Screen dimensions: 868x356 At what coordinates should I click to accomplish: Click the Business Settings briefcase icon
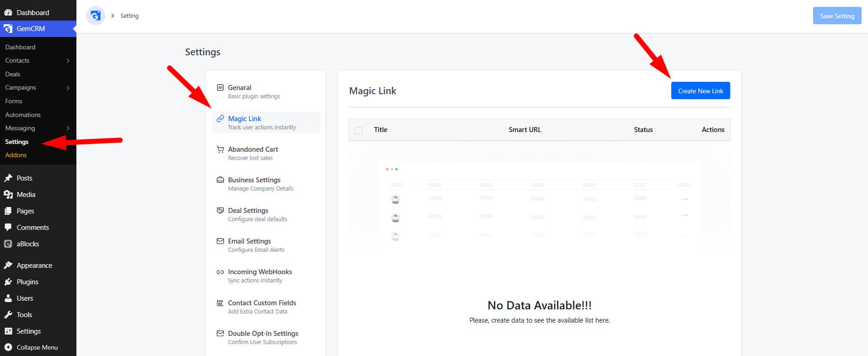[x=220, y=180]
